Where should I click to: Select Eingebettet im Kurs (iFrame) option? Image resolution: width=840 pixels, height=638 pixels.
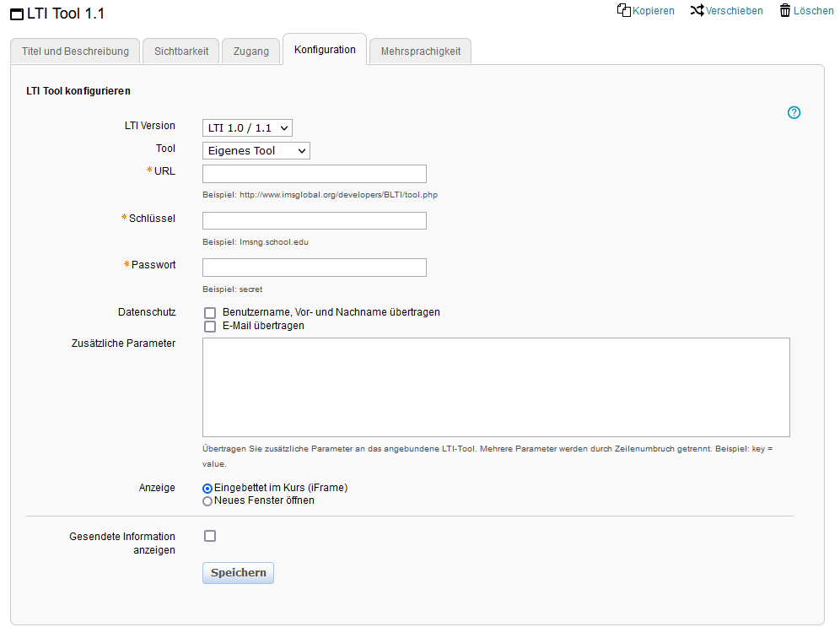(x=207, y=488)
